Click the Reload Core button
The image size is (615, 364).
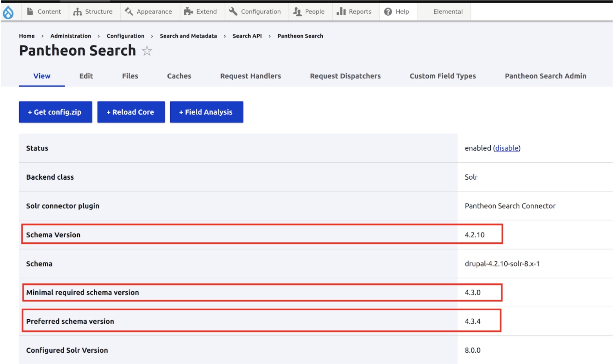click(x=131, y=112)
